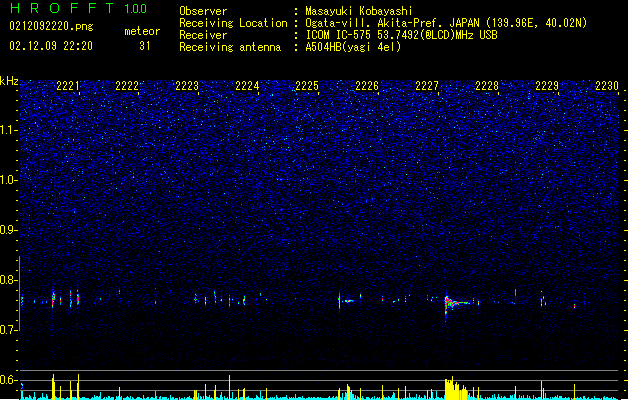Viewport: 629px width, 400px height.
Task: Click the large meteor echo after 2227
Action: coord(455,304)
